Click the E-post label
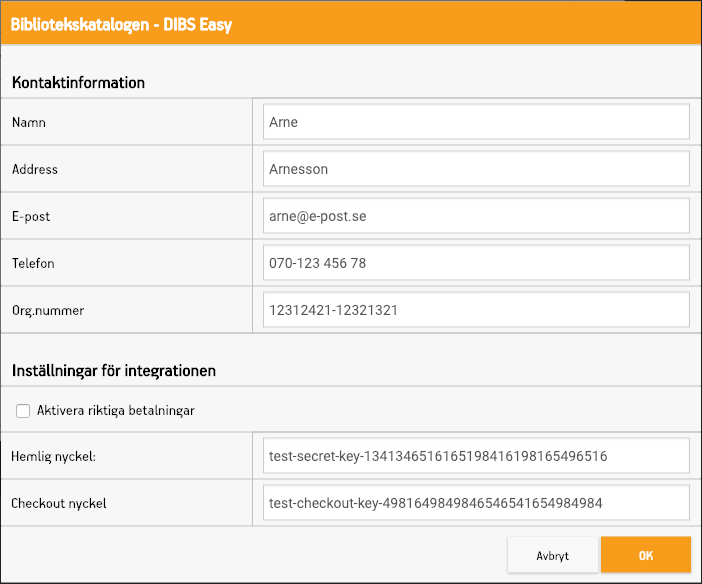The height and width of the screenshot is (584, 702). 31,216
